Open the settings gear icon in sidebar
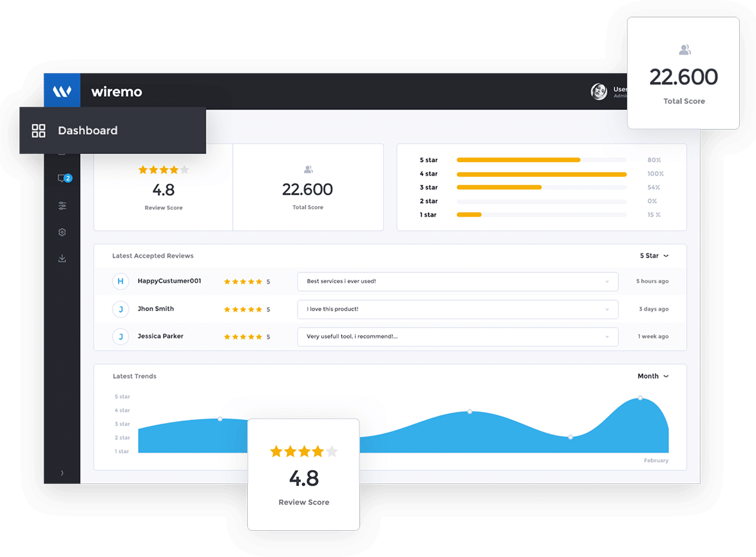The width and height of the screenshot is (756, 557). click(x=62, y=232)
